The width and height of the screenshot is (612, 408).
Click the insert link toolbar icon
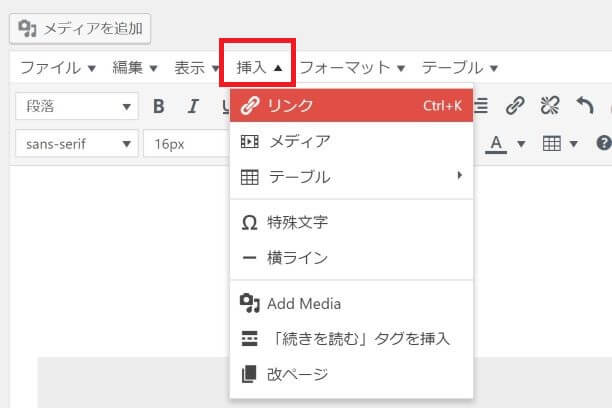tap(515, 105)
